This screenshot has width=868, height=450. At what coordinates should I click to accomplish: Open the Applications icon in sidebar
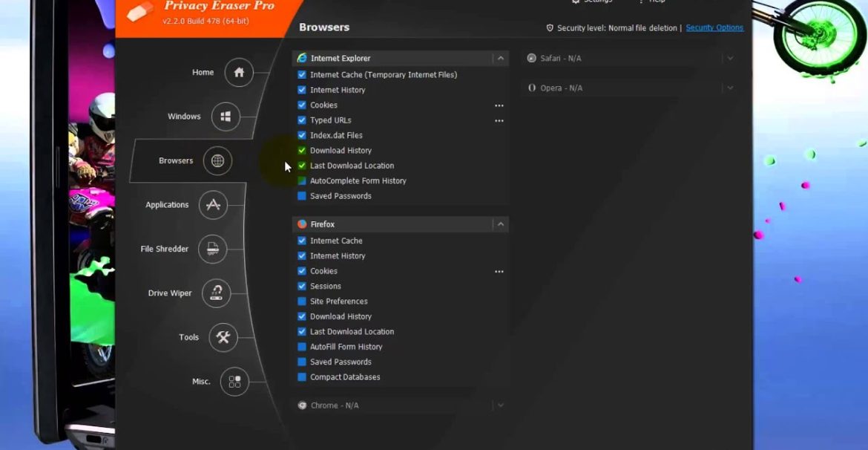pyautogui.click(x=213, y=204)
